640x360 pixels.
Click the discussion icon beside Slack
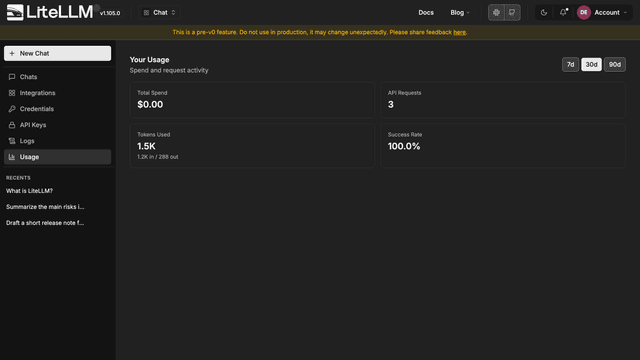pyautogui.click(x=512, y=13)
